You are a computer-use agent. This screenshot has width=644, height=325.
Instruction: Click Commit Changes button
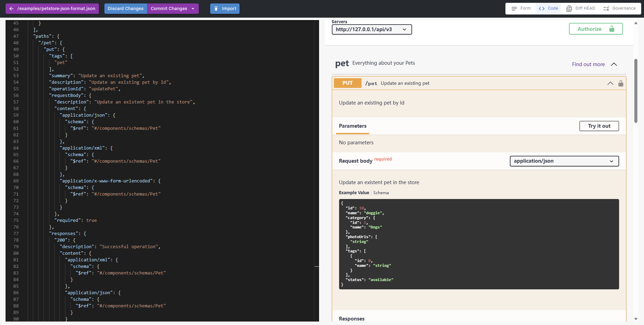[x=169, y=9]
